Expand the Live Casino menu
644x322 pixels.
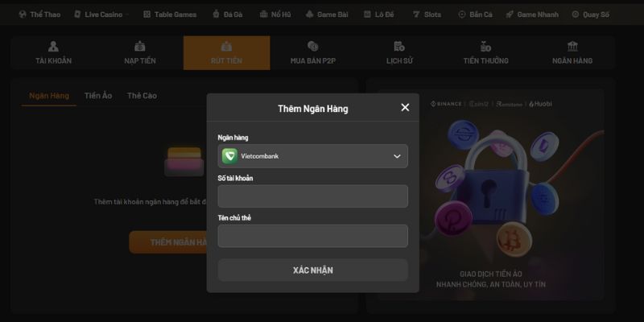coord(101,14)
